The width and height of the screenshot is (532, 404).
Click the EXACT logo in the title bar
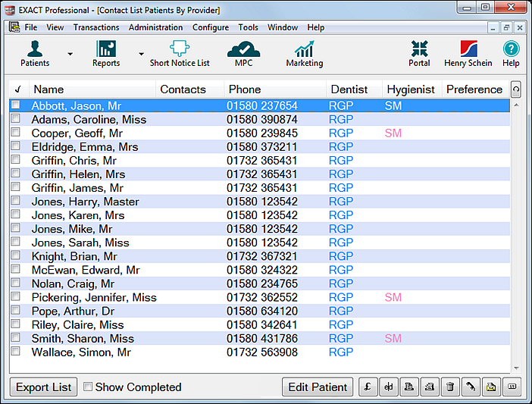coord(10,10)
